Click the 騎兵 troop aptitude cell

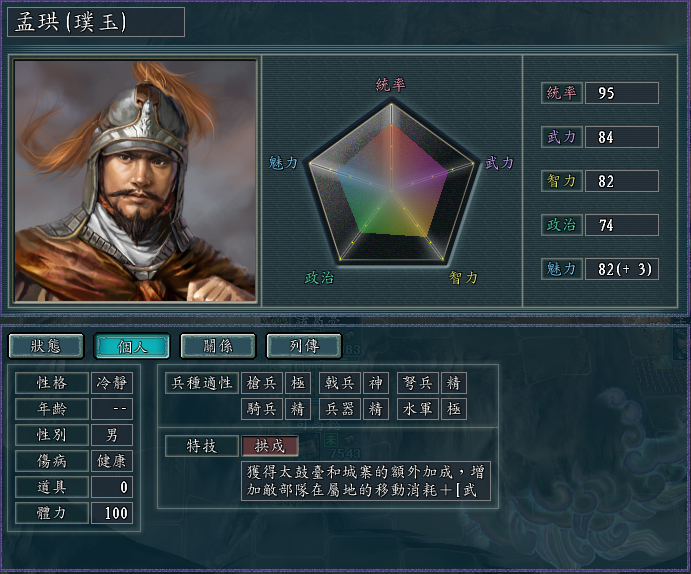click(x=263, y=409)
